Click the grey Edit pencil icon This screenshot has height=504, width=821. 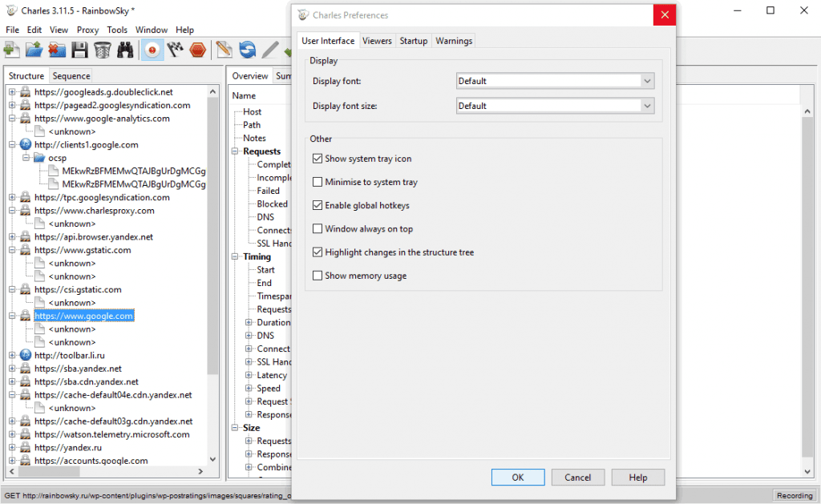click(270, 50)
